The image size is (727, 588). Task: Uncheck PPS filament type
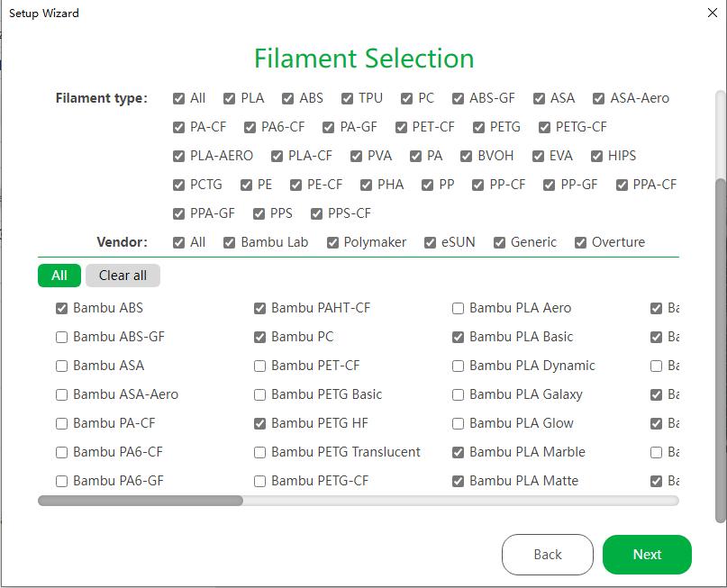259,214
